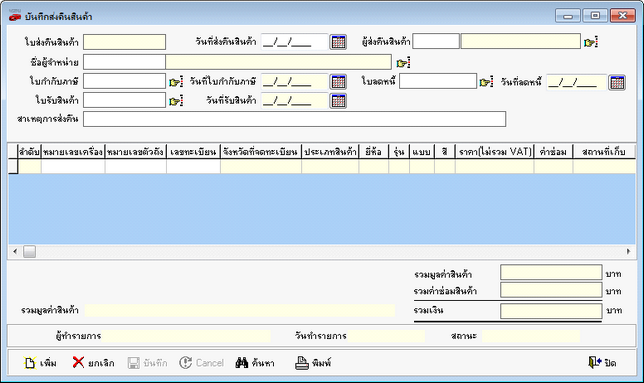Select the เลขทะเบียน column header
The image size is (644, 383).
193,152
